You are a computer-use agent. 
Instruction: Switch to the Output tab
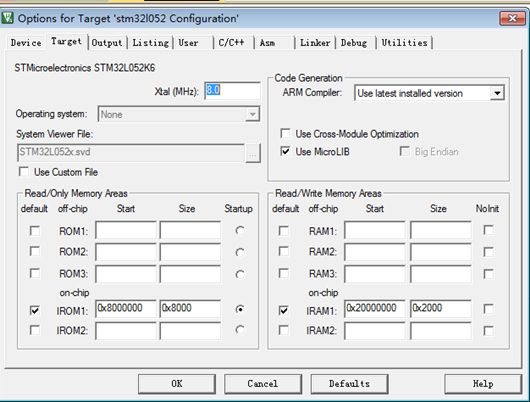coord(107,43)
